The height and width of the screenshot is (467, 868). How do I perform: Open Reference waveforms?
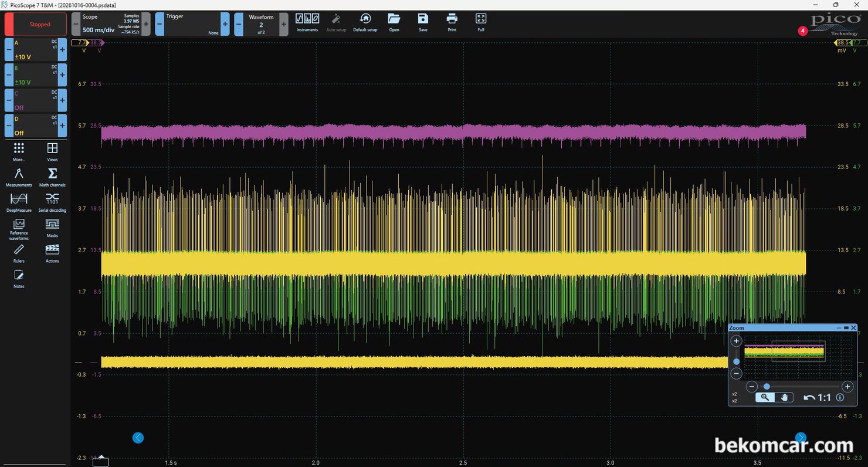[19, 229]
